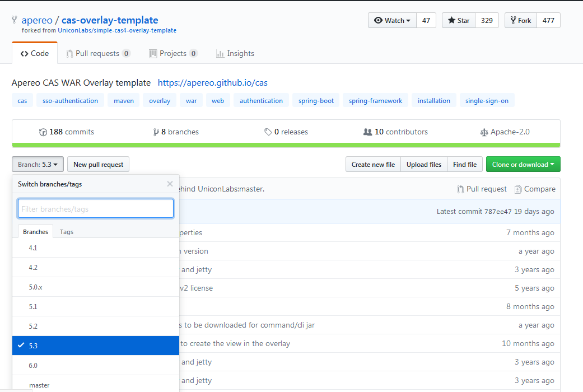Viewport: 583px width, 392px height.
Task: Open the Watch dropdown
Action: [x=392, y=21]
